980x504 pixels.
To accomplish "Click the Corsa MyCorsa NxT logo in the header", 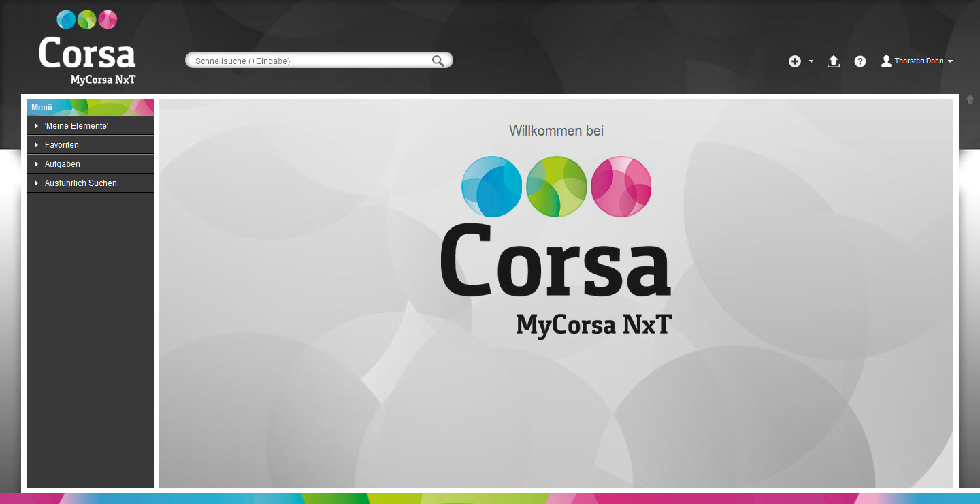I will tap(87, 48).
